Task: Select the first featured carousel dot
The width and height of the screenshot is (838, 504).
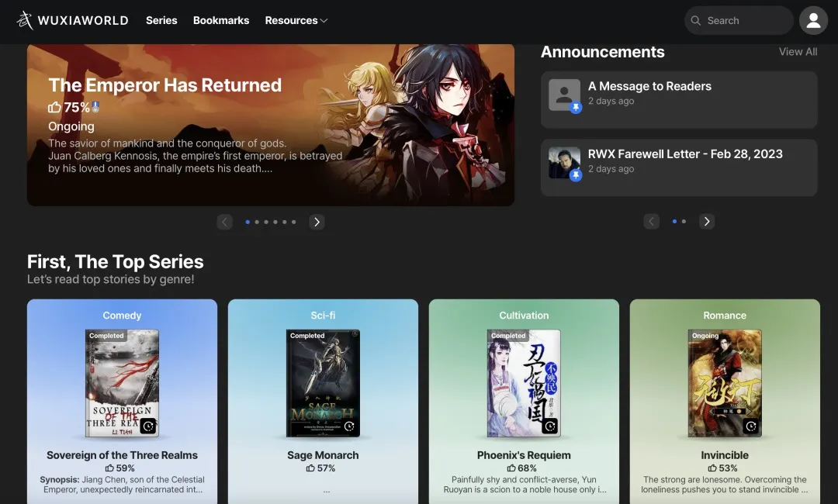Action: click(x=248, y=222)
